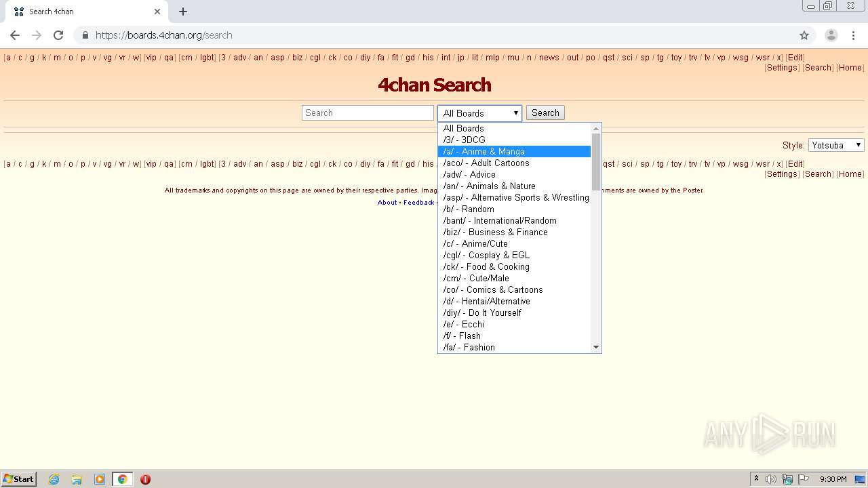Choose /aco/ - Adult Cartoons option
Screen dimensions: 868x488
pyautogui.click(x=514, y=163)
